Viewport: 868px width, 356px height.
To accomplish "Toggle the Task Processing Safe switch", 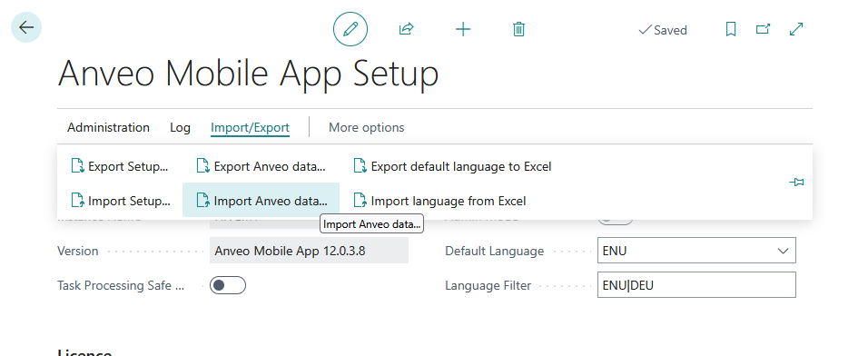I will pyautogui.click(x=228, y=285).
